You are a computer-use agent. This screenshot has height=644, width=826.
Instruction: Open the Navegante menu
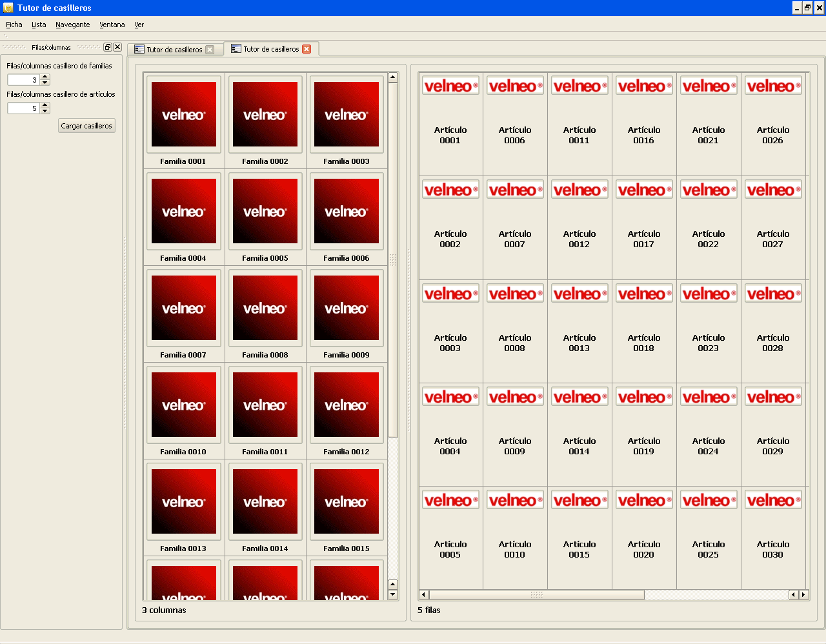click(73, 25)
